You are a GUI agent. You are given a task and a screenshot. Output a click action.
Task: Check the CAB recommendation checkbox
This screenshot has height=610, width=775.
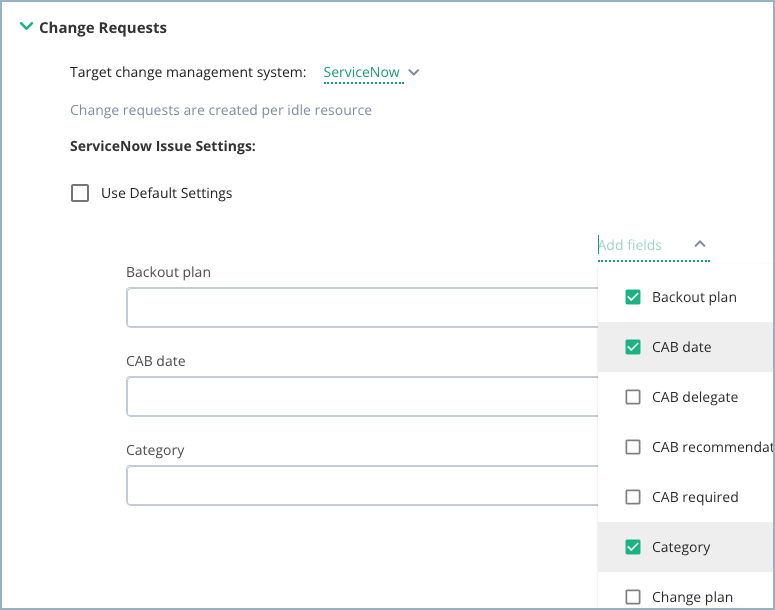[x=633, y=447]
